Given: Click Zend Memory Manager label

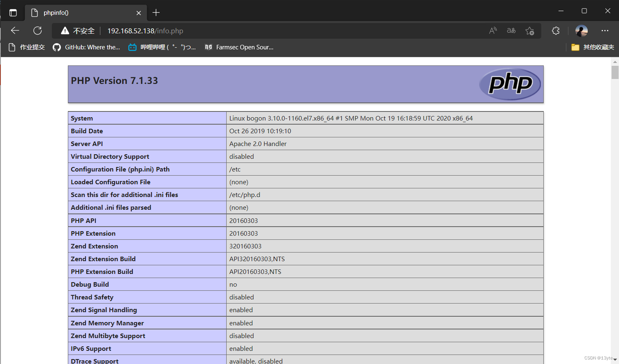Looking at the screenshot, I should coord(107,323).
